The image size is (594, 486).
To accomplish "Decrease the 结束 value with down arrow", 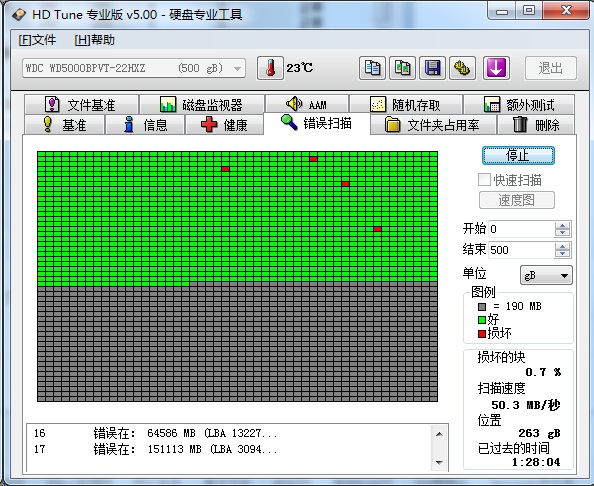I will coord(563,254).
